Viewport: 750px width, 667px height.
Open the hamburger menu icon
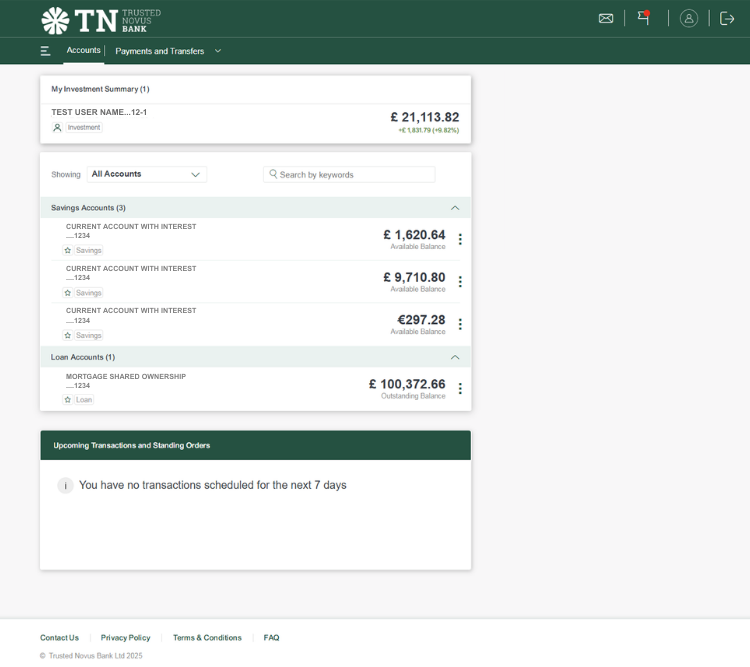pos(45,51)
